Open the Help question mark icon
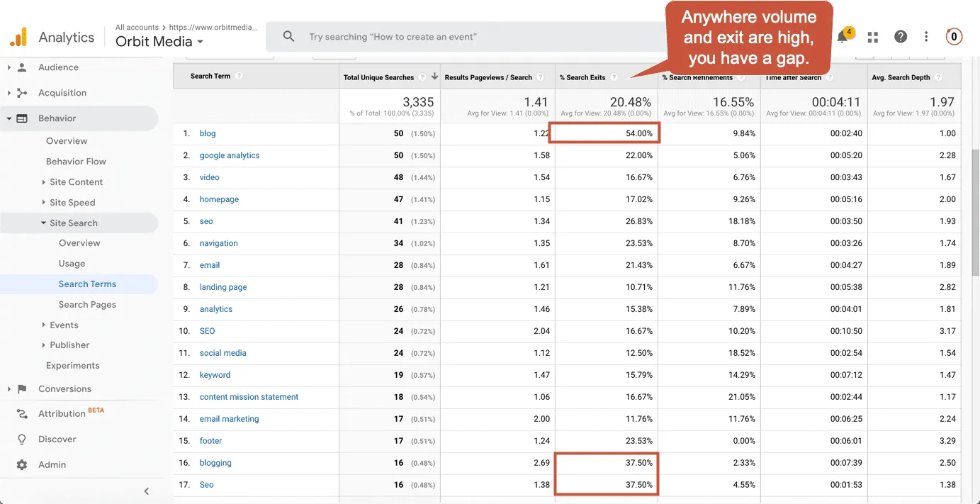The image size is (980, 504). [900, 36]
